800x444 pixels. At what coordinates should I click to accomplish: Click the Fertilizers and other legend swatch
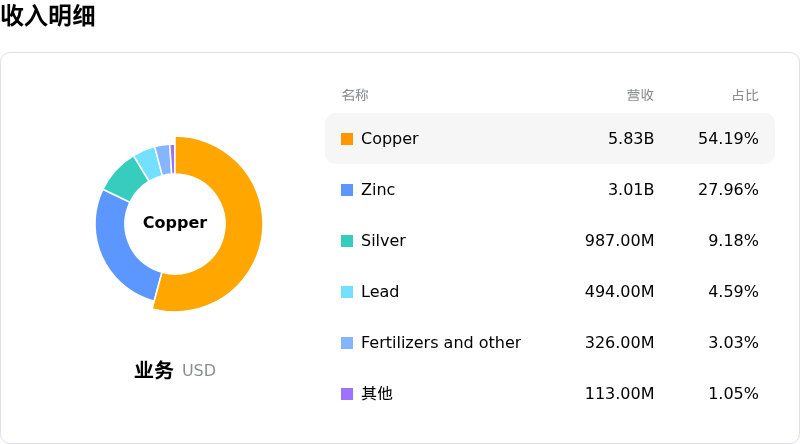pyautogui.click(x=347, y=343)
